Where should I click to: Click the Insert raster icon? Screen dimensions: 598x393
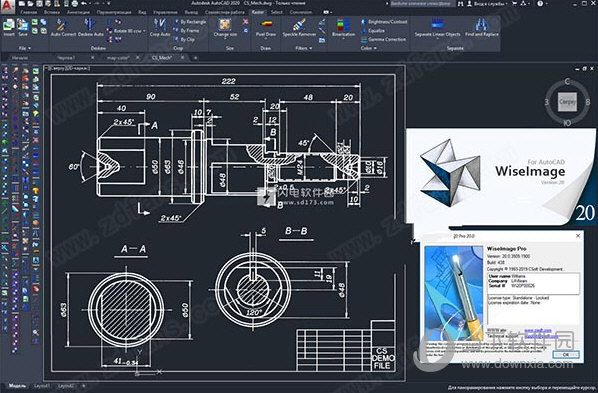tap(9, 27)
